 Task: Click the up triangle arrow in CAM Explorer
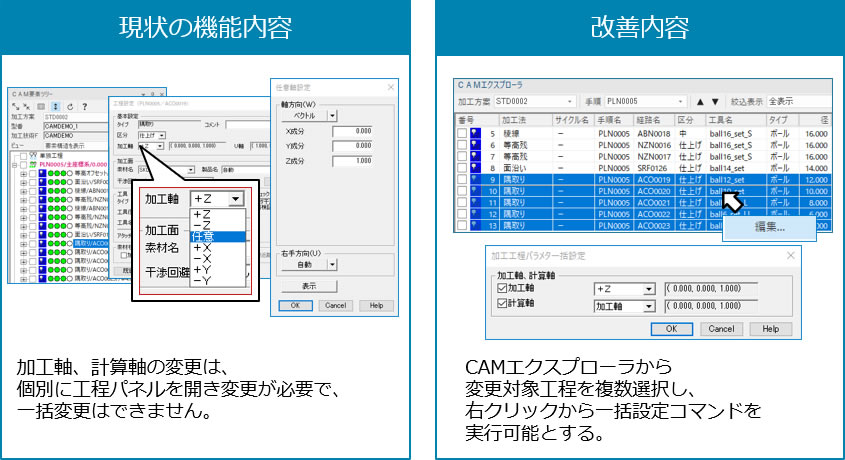700,101
